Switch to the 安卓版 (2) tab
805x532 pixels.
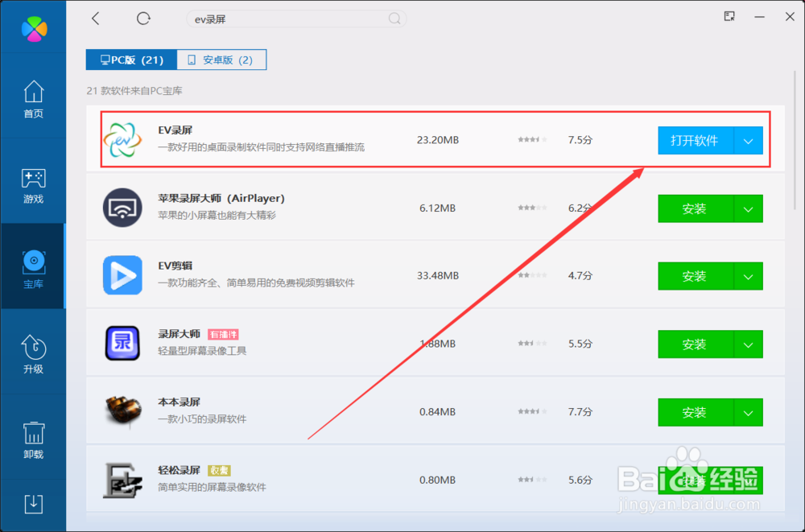tap(222, 60)
